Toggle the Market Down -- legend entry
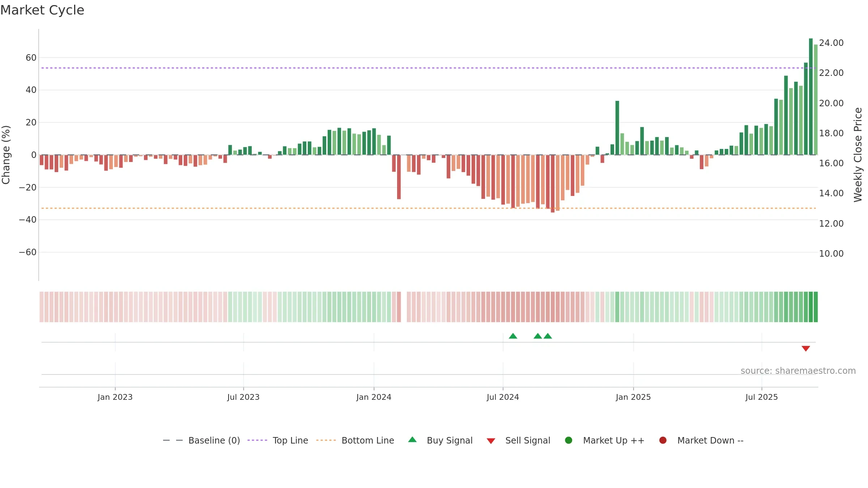868x488 pixels. tap(701, 440)
